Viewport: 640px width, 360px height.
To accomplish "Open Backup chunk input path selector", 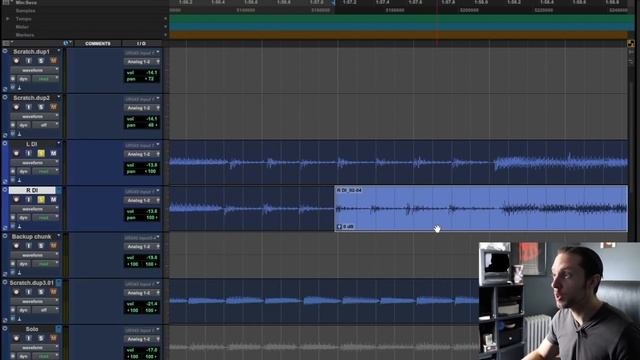I will tap(142, 238).
